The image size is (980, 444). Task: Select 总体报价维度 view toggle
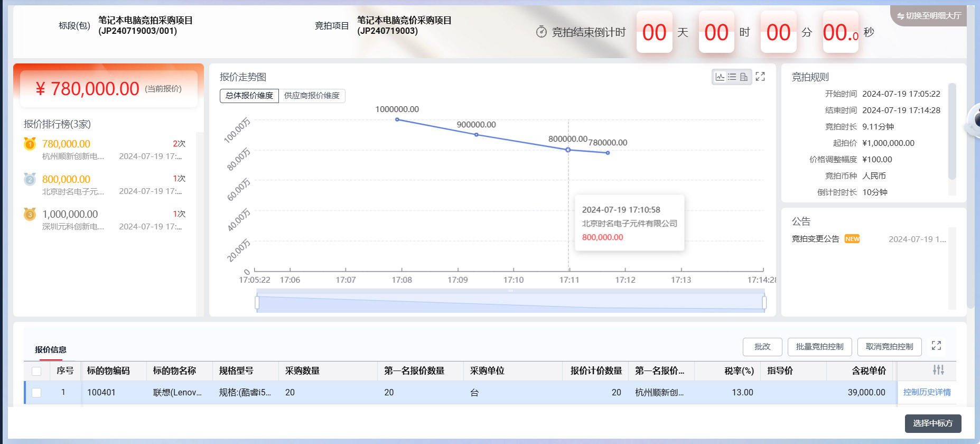tap(249, 96)
